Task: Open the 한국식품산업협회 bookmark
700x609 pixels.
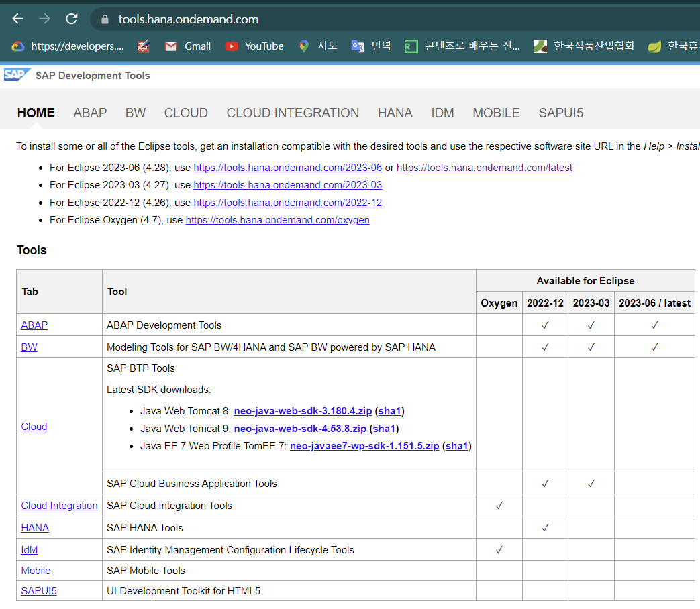Action: (x=583, y=46)
